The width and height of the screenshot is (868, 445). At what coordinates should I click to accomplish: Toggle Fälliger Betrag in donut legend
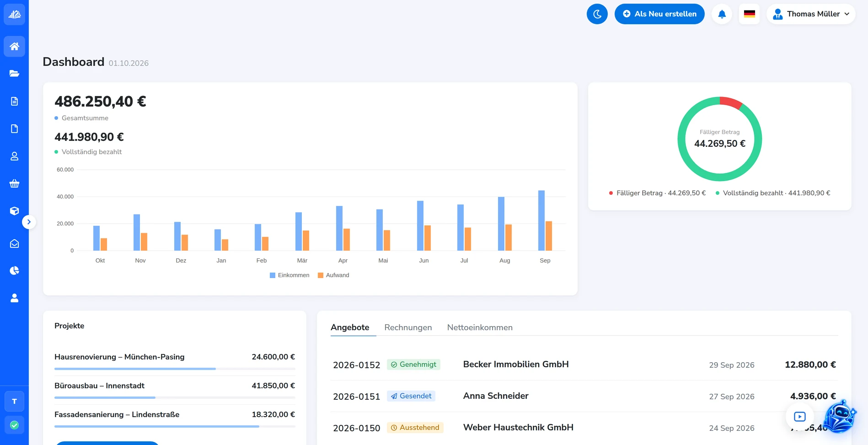(x=657, y=193)
